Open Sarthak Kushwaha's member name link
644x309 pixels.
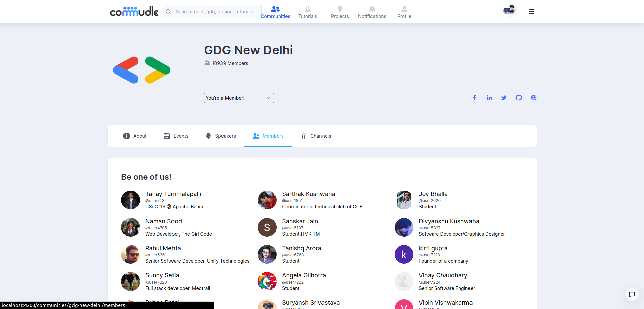(308, 194)
